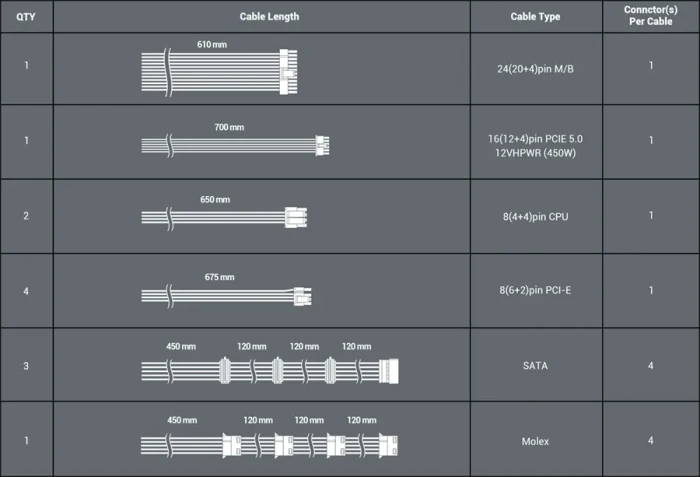
Task: Click the Molex cable illustration
Action: tap(269, 445)
